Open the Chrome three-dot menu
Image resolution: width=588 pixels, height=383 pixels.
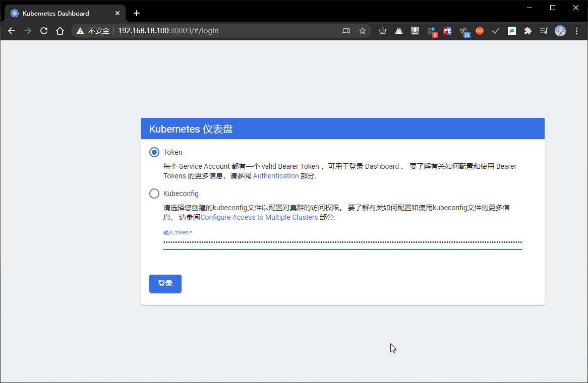(576, 31)
